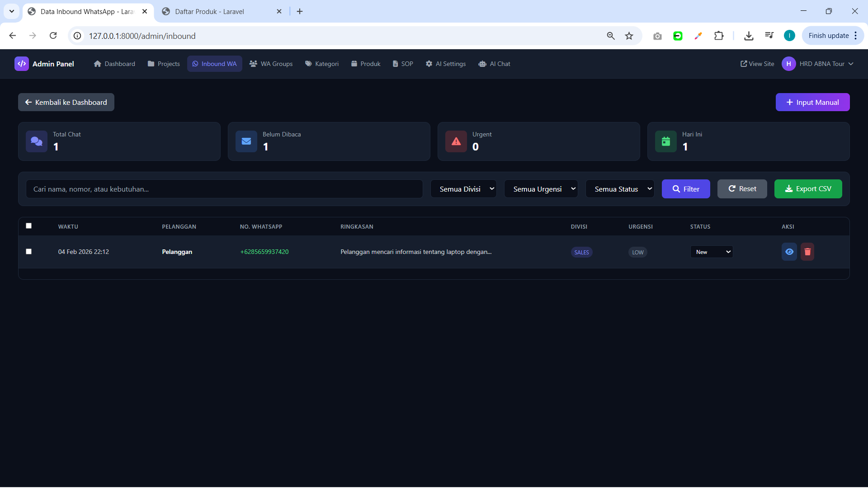This screenshot has width=868, height=488.
Task: Change row status from New dropdown
Action: [x=712, y=252]
